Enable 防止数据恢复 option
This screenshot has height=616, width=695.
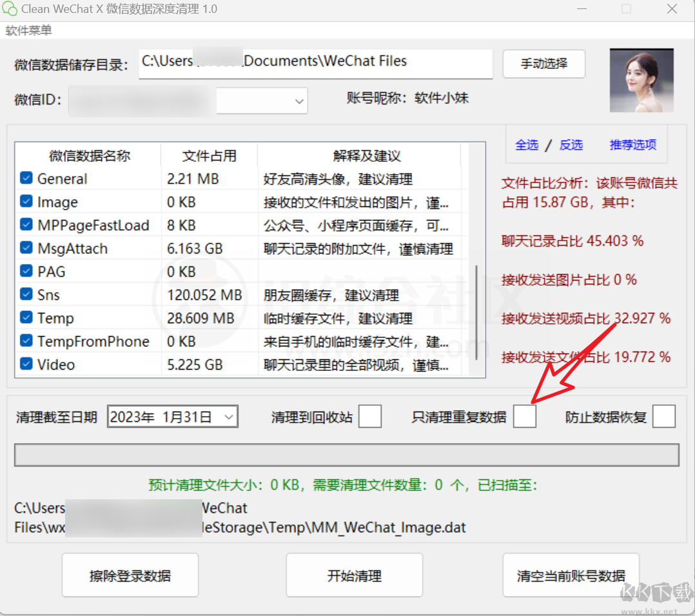664,417
